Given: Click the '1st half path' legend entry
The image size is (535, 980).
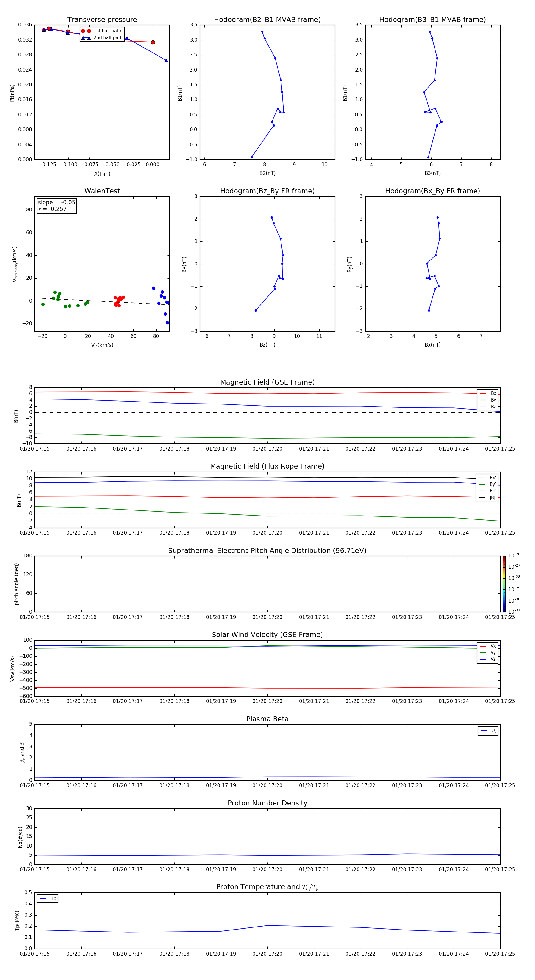Looking at the screenshot, I should pos(102,31).
